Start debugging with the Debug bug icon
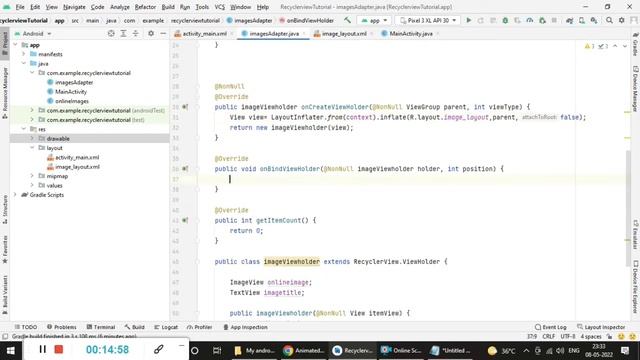 pyautogui.click(x=505, y=20)
